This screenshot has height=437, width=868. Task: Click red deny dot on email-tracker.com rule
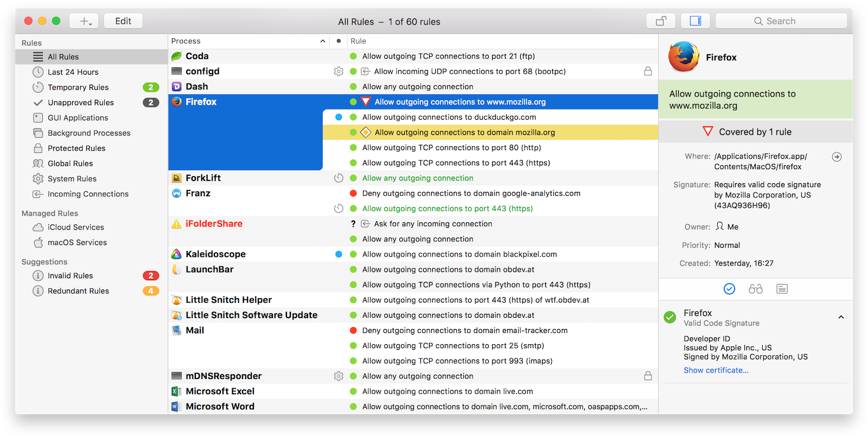[x=353, y=330]
